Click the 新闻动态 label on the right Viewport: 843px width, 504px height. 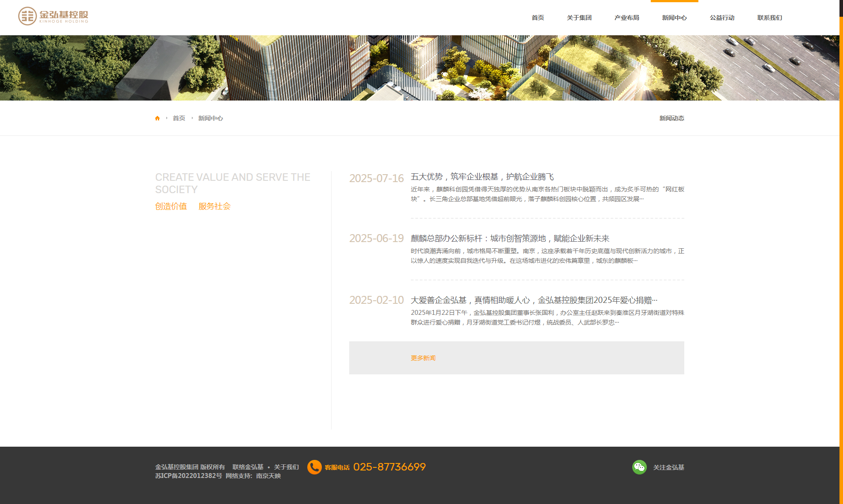tap(671, 118)
